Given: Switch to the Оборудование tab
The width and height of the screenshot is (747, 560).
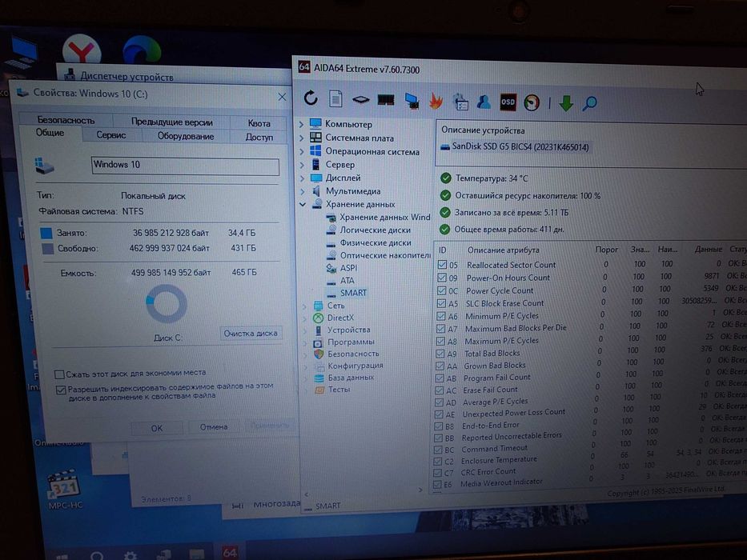Looking at the screenshot, I should (x=185, y=136).
